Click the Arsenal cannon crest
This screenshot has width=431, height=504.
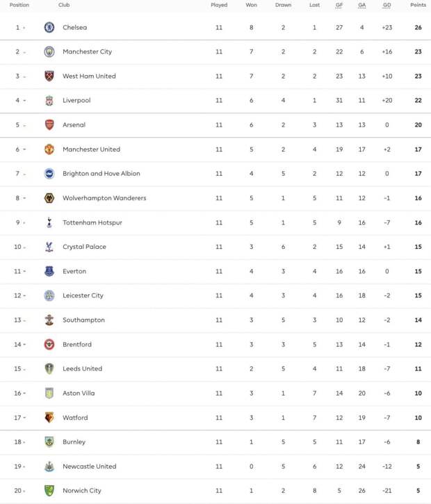pyautogui.click(x=49, y=124)
